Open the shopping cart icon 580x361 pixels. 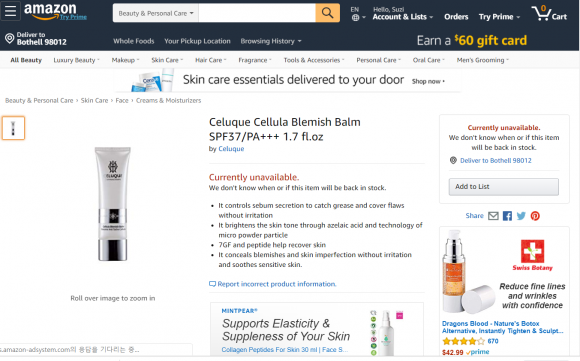[x=549, y=13]
